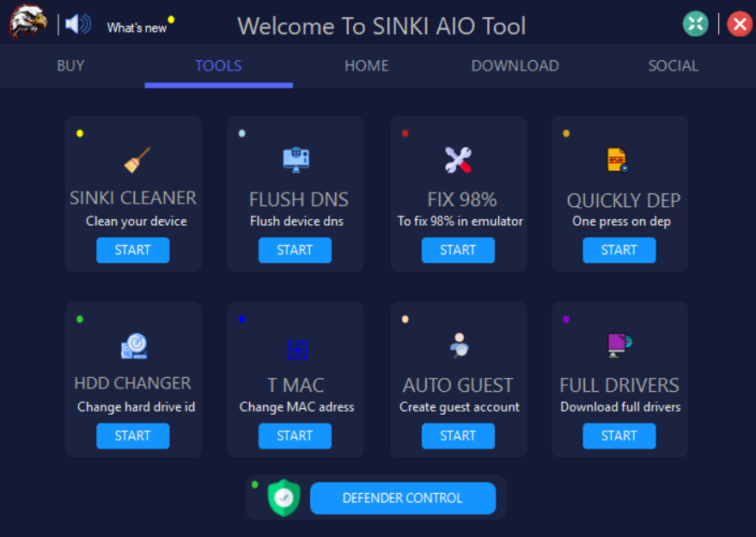756x537 pixels.
Task: Switch to the SOCIAL tab
Action: (x=673, y=65)
